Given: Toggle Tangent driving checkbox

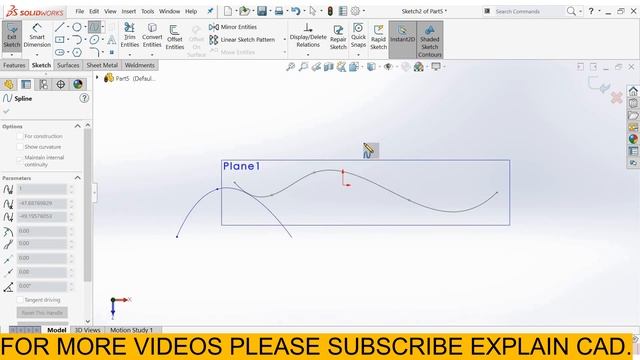Looking at the screenshot, I should [20, 300].
